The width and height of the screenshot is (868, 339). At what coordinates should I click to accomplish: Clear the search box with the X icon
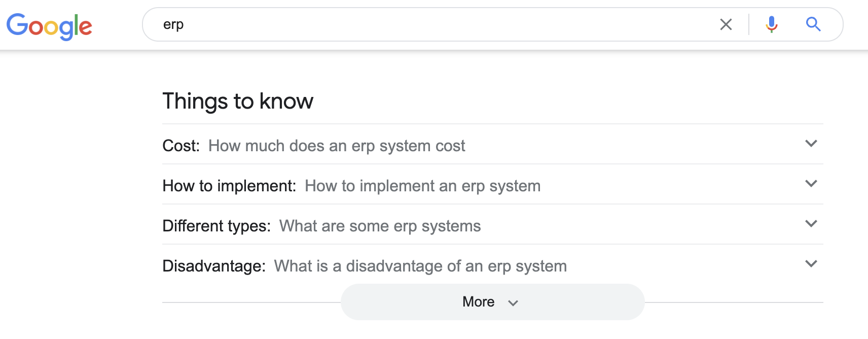pos(726,24)
